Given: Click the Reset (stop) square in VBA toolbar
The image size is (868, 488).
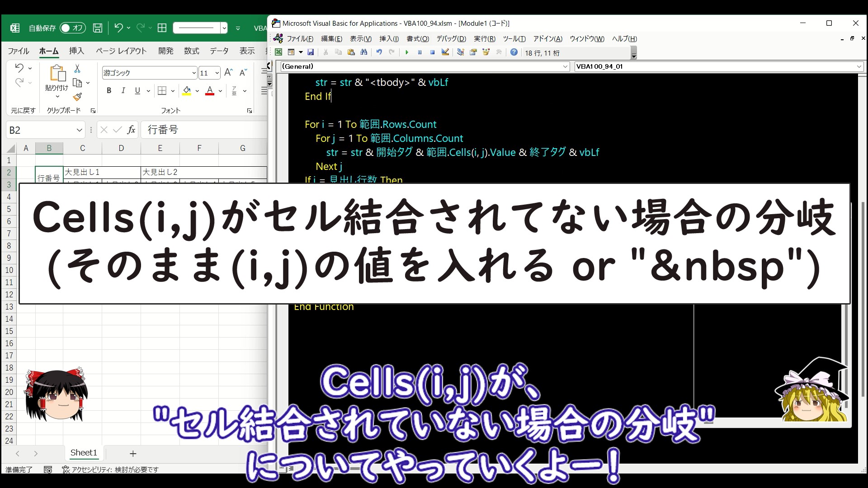Looking at the screenshot, I should click(x=432, y=52).
